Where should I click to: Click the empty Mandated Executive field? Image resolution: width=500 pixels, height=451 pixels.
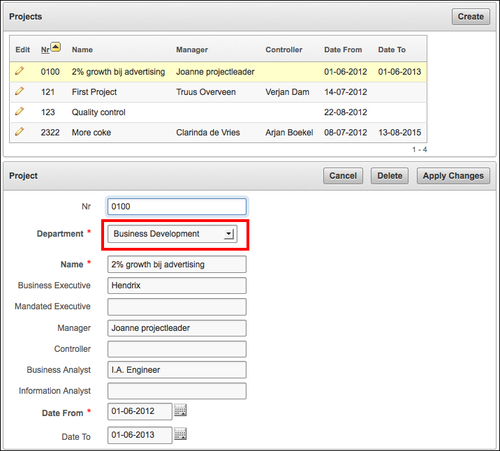177,307
